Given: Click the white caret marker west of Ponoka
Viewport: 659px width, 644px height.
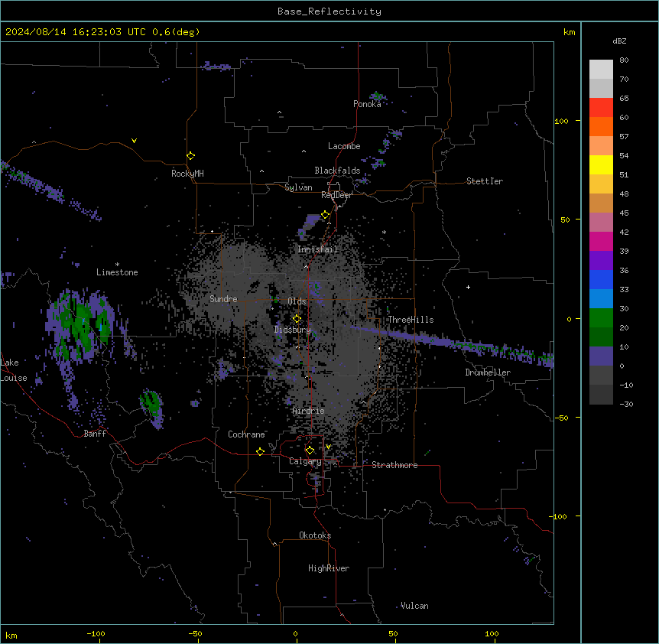Looking at the screenshot, I should 279,112.
